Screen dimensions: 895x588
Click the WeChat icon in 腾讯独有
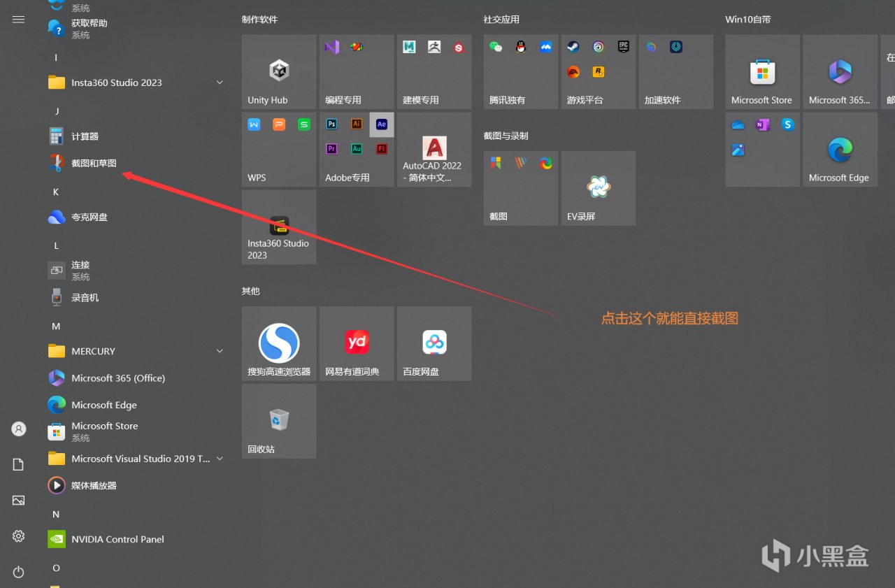(x=496, y=47)
